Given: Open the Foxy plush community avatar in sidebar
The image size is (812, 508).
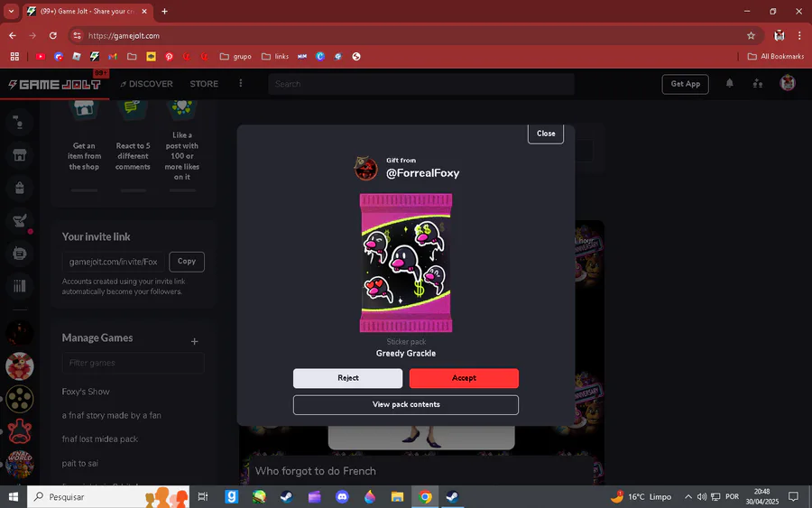Looking at the screenshot, I should tap(20, 366).
